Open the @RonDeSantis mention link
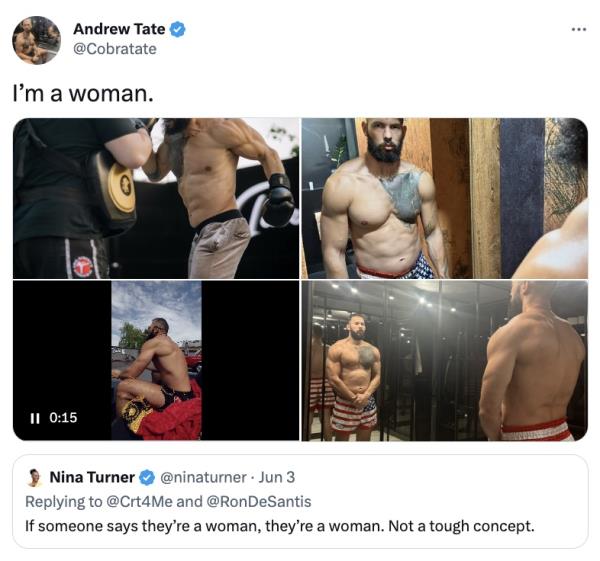The image size is (600, 561). point(259,502)
